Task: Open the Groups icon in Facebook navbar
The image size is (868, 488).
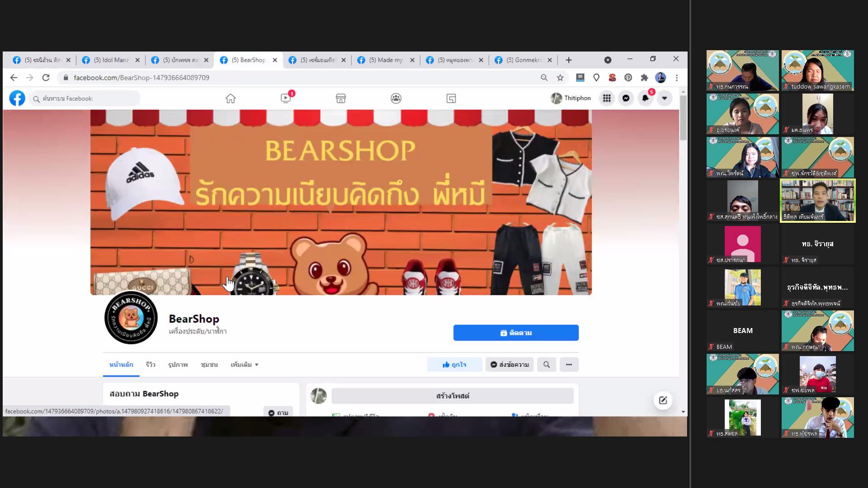Action: pyautogui.click(x=396, y=98)
